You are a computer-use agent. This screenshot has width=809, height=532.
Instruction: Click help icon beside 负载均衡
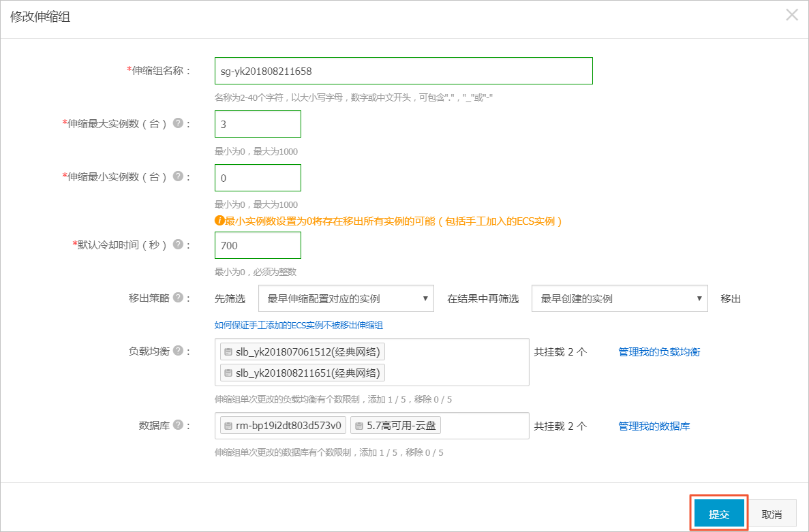point(178,351)
